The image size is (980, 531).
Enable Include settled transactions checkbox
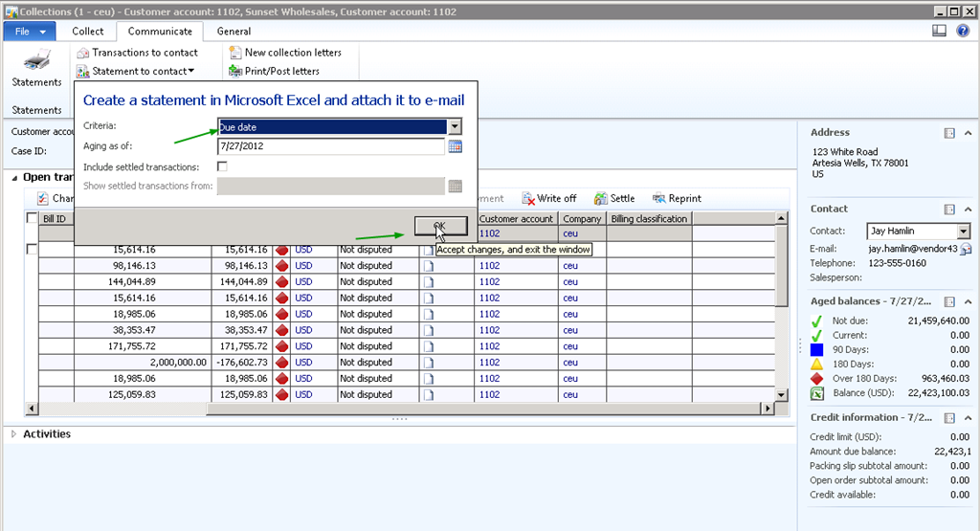click(x=222, y=166)
